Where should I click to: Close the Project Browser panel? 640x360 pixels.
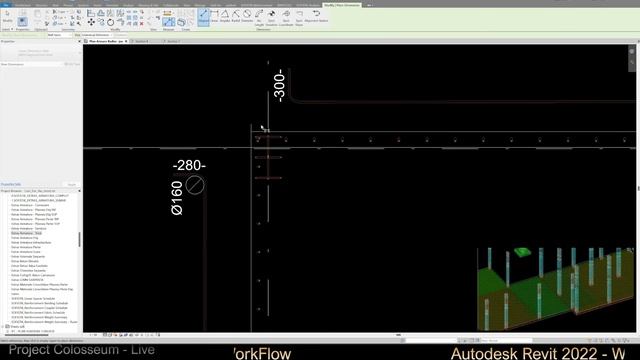pyautogui.click(x=79, y=191)
